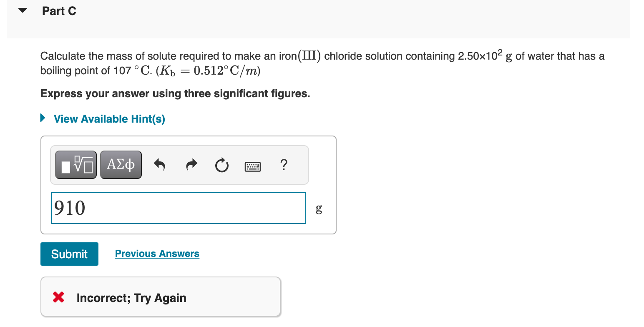Toggle the square root template button

[x=75, y=164]
